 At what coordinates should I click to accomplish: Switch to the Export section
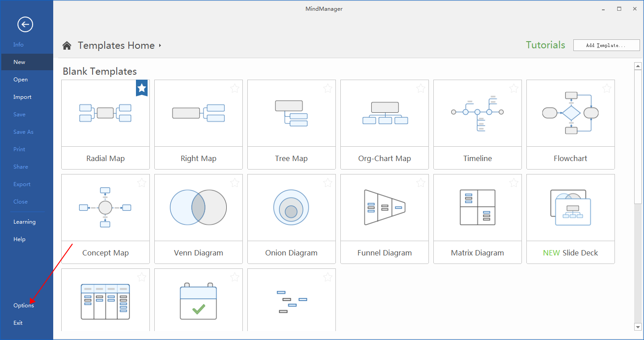tap(22, 184)
